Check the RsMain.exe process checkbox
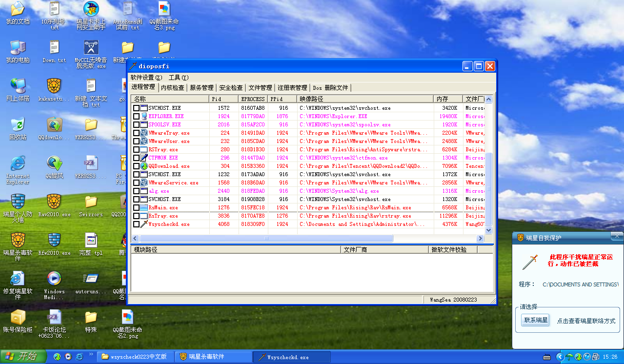Viewport: 624px width, 364px height. coord(137,208)
